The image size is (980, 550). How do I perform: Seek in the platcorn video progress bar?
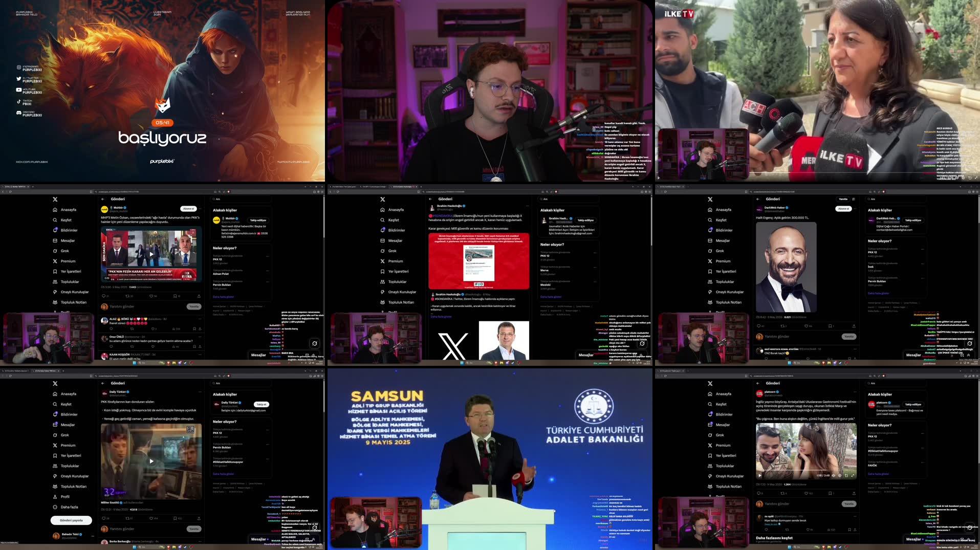pos(806,471)
